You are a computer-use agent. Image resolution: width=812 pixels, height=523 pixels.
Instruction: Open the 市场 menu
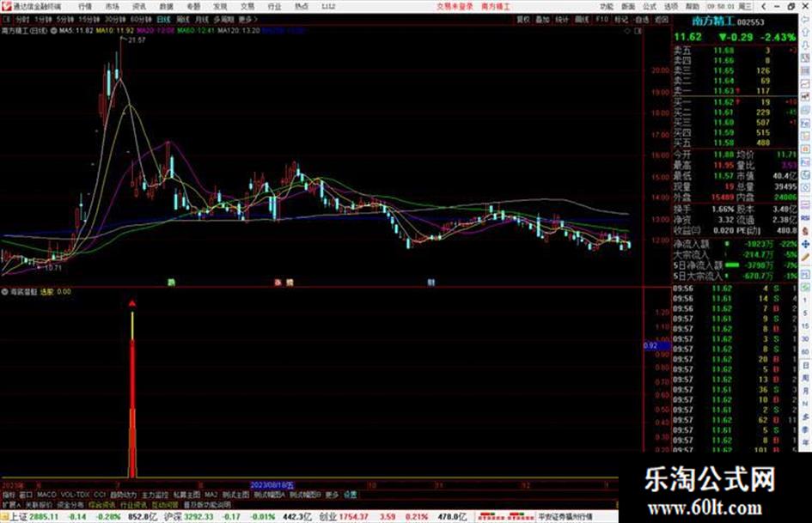coord(112,7)
